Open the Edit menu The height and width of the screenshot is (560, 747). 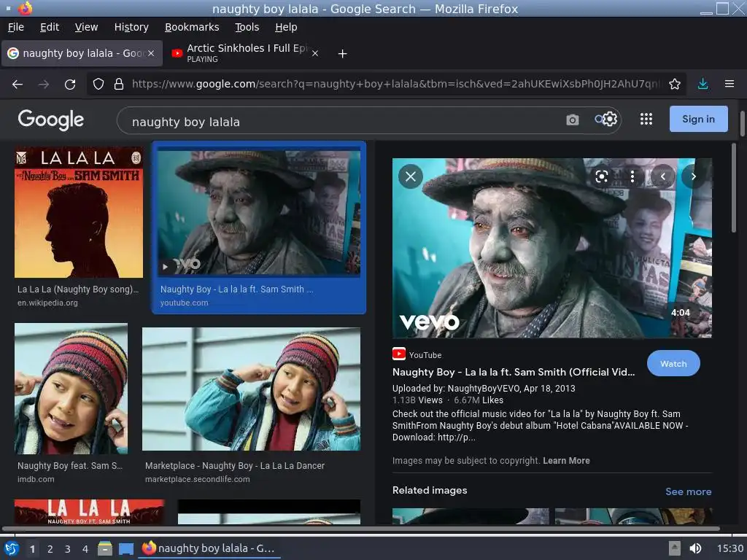[50, 27]
